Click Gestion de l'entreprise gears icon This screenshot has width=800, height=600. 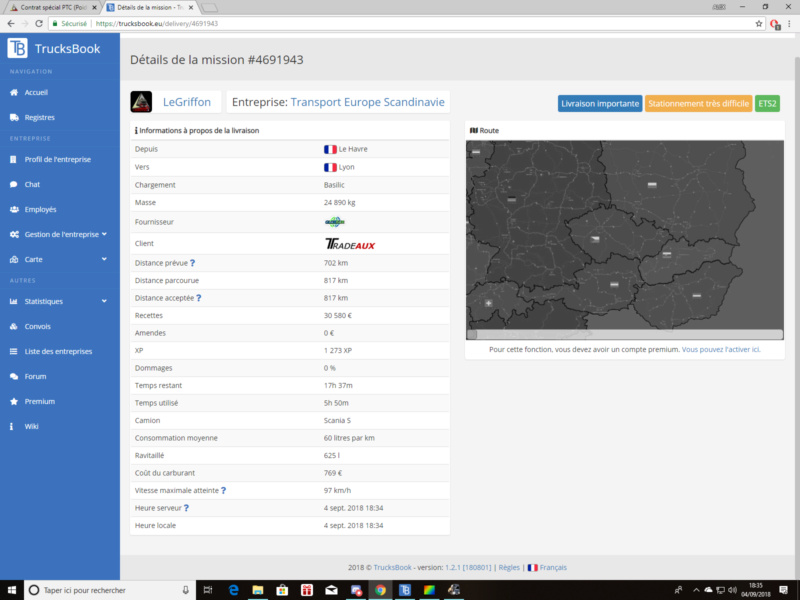pos(14,234)
